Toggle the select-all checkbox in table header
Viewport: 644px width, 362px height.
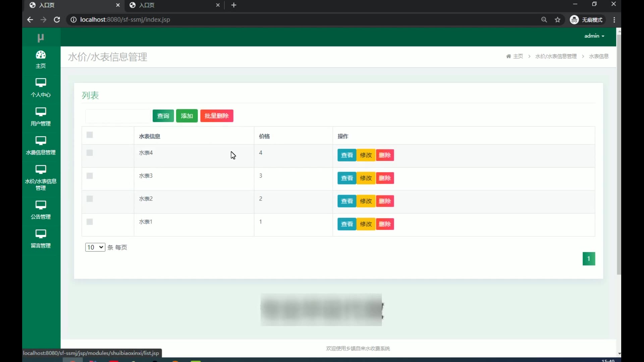tap(90, 135)
